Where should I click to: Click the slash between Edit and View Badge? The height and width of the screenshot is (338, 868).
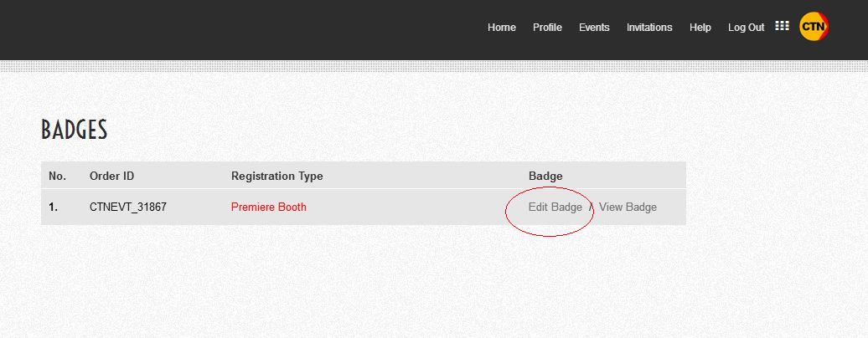pyautogui.click(x=591, y=207)
